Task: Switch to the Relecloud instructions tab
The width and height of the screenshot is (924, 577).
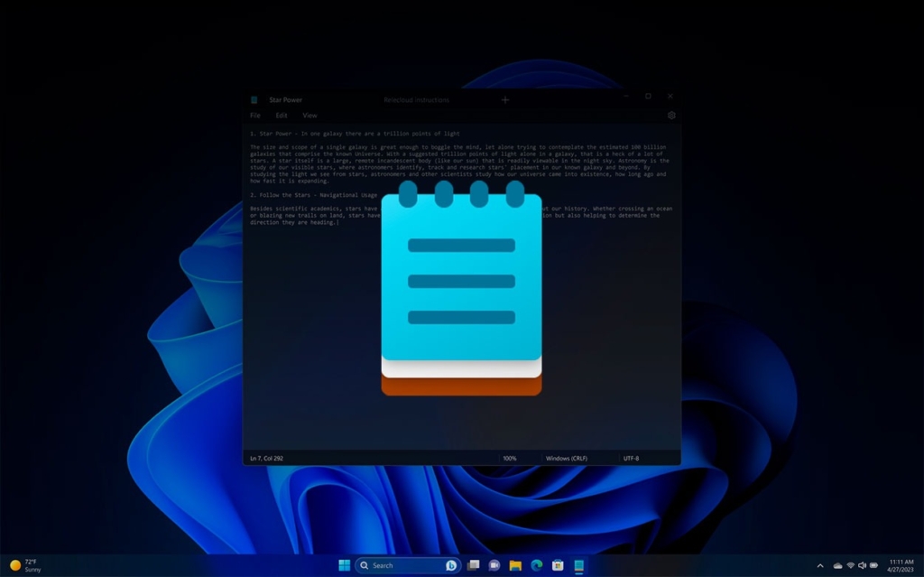Action: pos(416,100)
